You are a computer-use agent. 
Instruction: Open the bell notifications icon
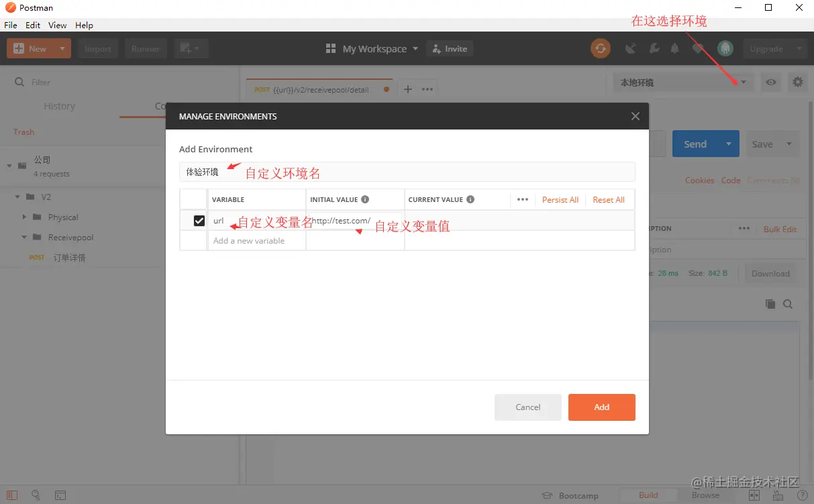(x=675, y=48)
